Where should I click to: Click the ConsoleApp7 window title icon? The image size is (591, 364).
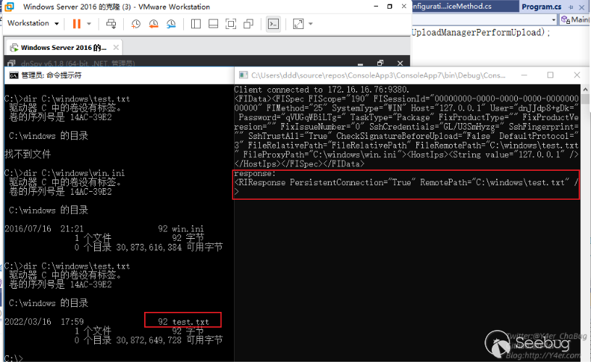click(243, 75)
